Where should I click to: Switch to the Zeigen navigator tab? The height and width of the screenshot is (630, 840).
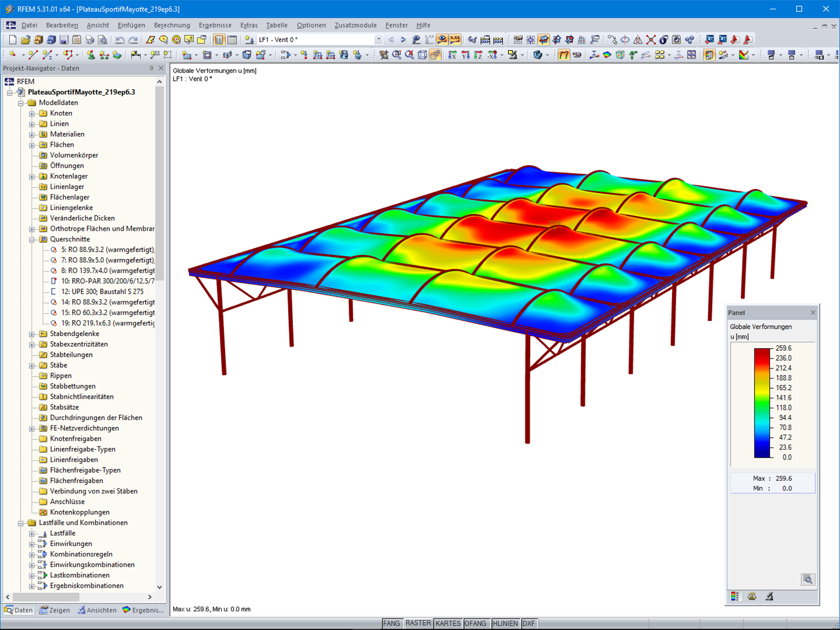coord(55,610)
